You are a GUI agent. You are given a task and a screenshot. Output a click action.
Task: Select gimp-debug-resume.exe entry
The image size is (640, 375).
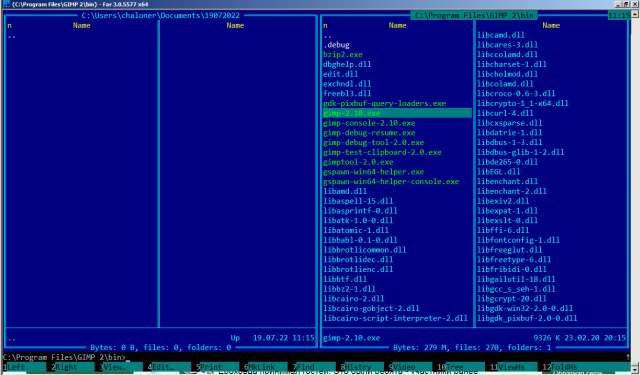click(369, 133)
